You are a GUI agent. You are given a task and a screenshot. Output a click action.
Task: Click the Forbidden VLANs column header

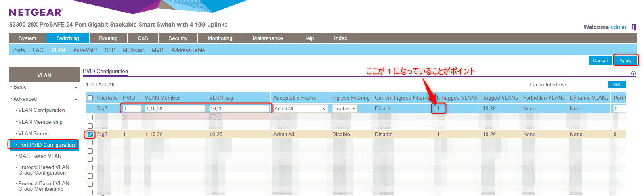(544, 98)
